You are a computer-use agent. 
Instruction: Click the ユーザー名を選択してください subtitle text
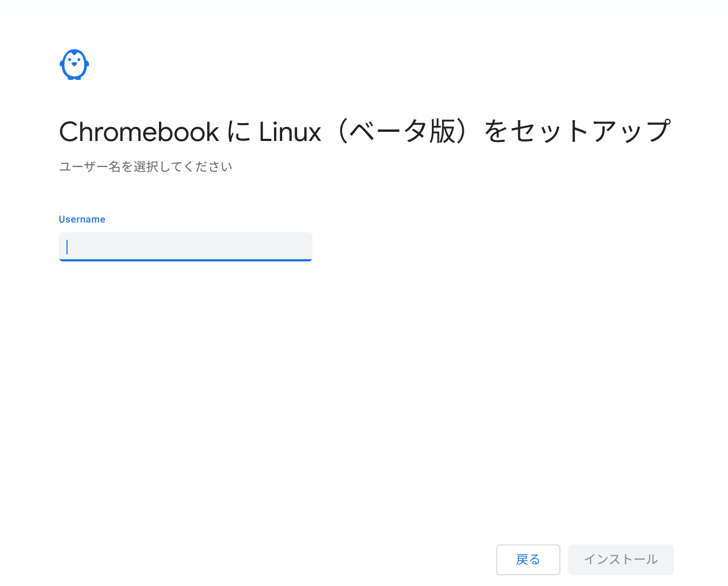coord(146,166)
